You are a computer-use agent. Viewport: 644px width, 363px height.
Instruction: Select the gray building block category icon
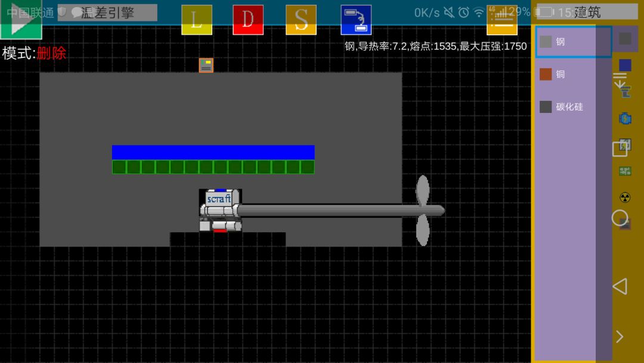coord(625,39)
